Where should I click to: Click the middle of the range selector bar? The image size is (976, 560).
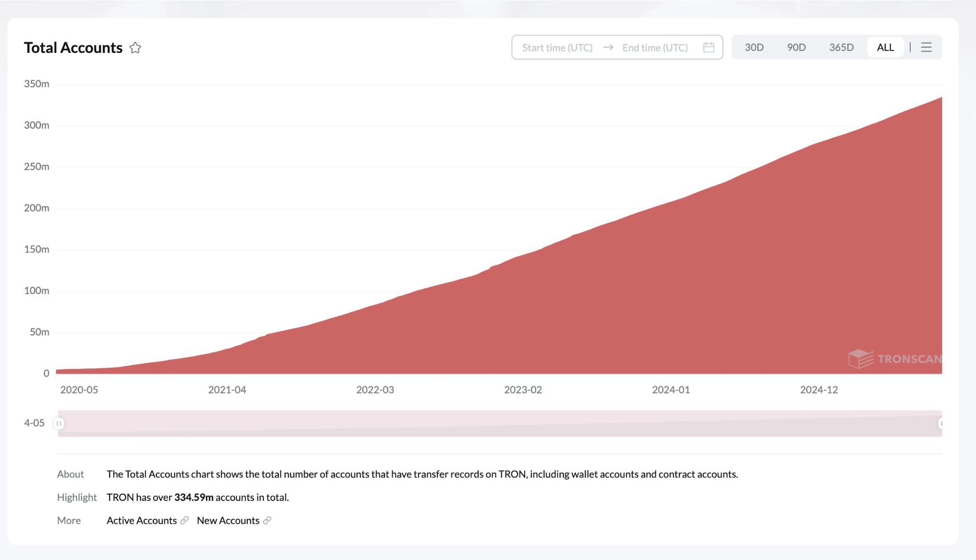[x=499, y=423]
